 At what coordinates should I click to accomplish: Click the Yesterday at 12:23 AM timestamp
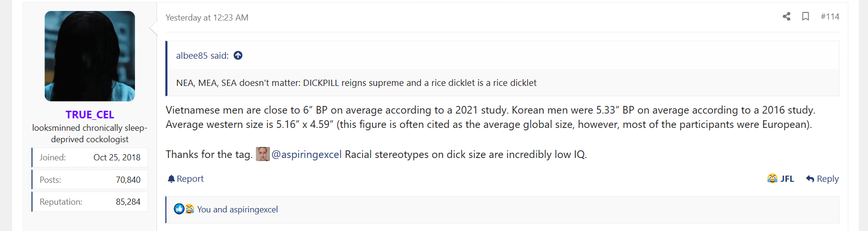point(207,18)
